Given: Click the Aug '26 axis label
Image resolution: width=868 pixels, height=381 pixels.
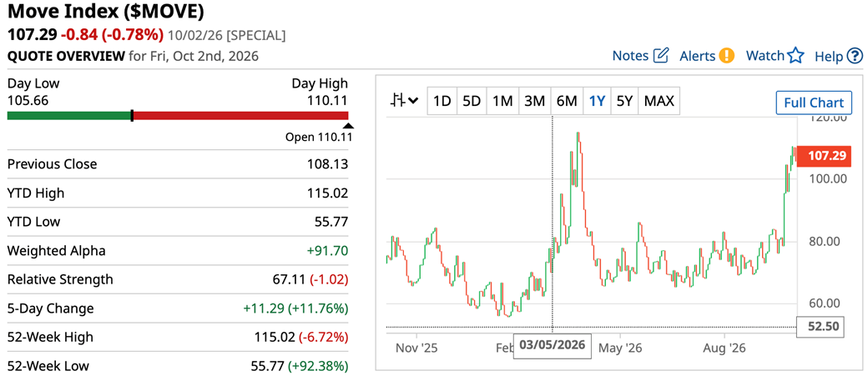Looking at the screenshot, I should pyautogui.click(x=725, y=348).
